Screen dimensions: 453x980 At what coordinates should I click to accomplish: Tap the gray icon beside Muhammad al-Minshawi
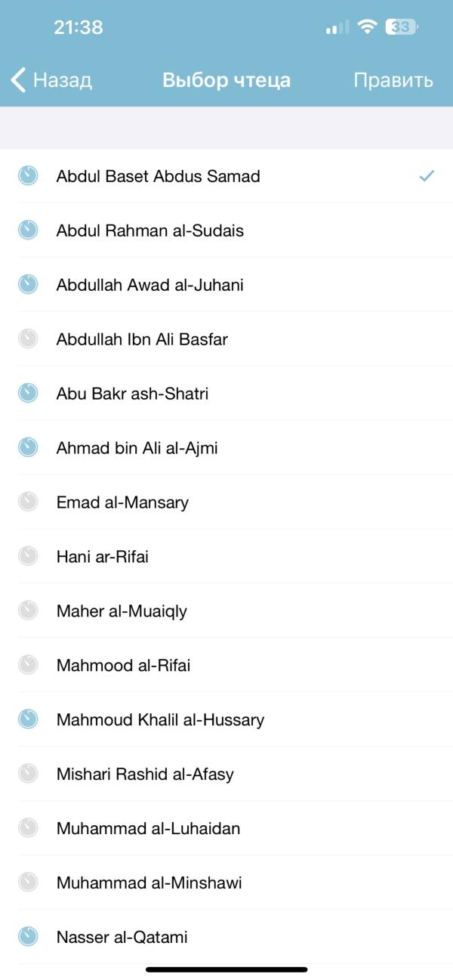(x=28, y=883)
